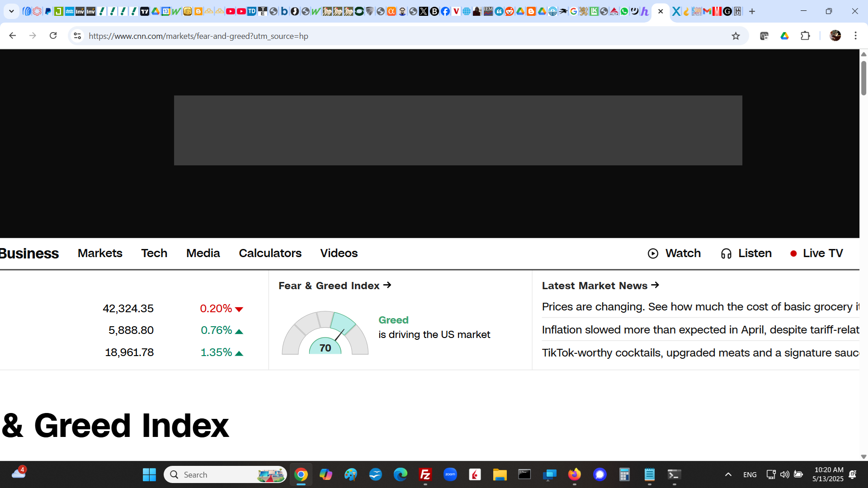
Task: Open the weather widget on the taskbar
Action: point(19,473)
